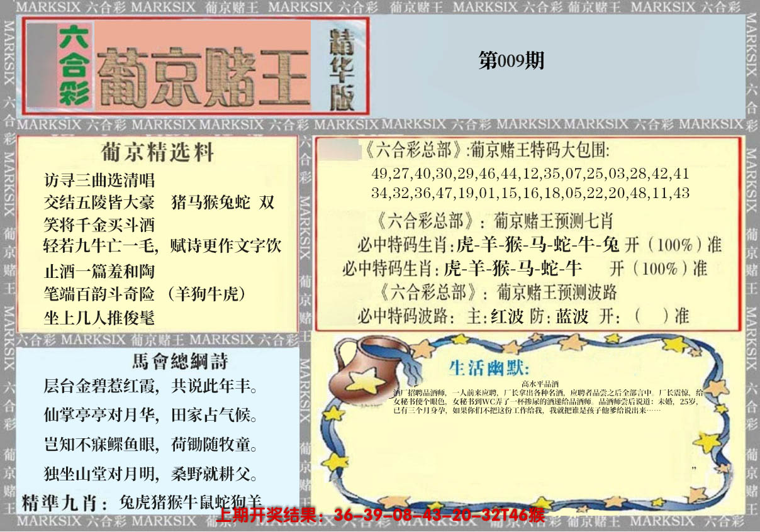
Task: Select the 蓝波 backup wave prediction
Action: click(x=571, y=316)
